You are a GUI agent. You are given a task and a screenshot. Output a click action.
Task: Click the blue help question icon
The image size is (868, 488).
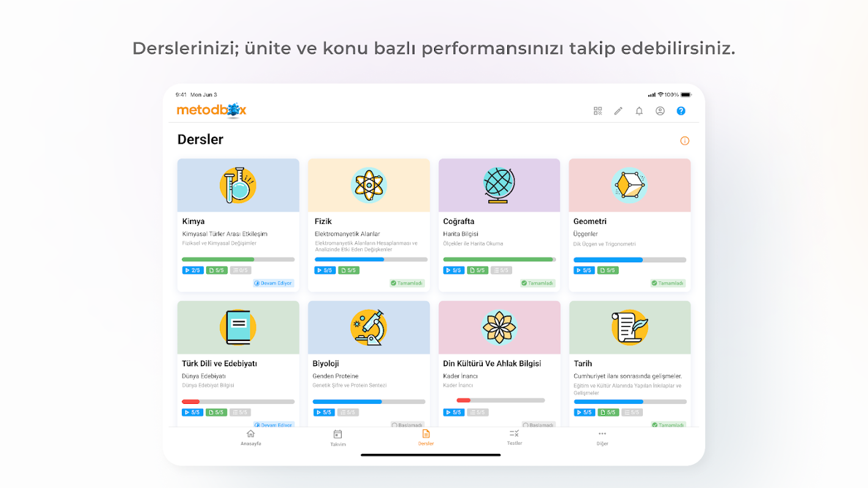click(x=681, y=111)
